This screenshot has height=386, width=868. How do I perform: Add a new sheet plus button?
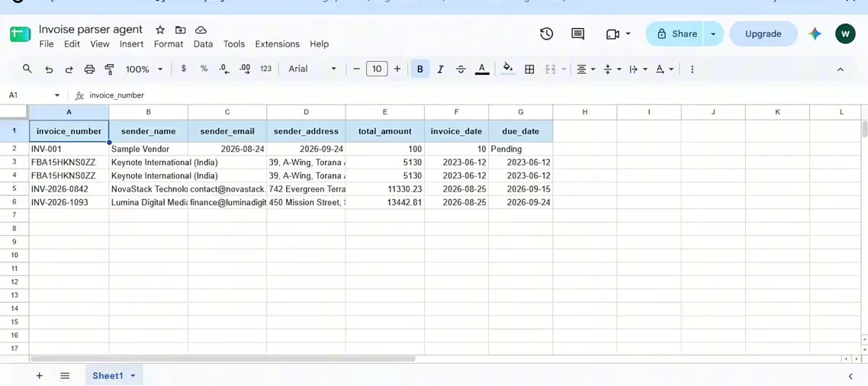[40, 375]
